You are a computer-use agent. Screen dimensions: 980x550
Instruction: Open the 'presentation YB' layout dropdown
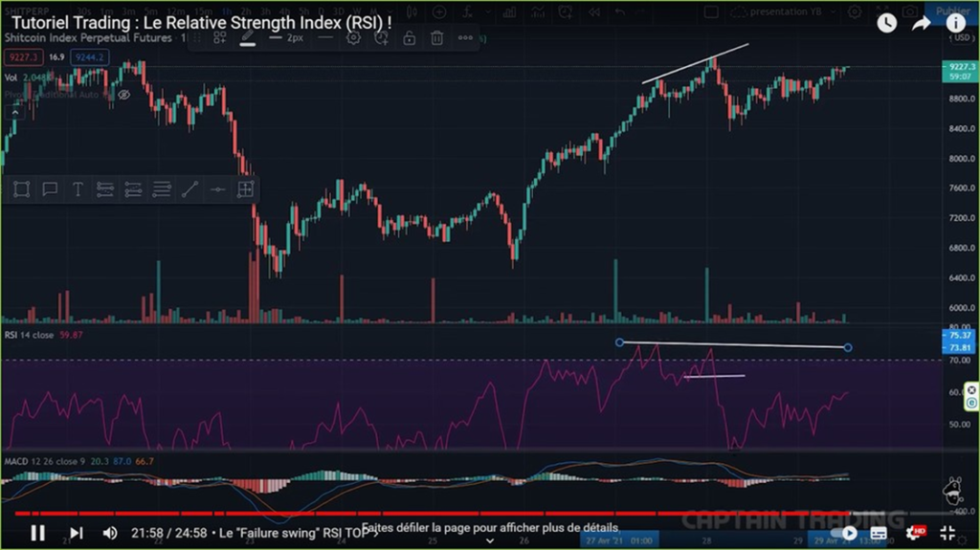point(784,11)
